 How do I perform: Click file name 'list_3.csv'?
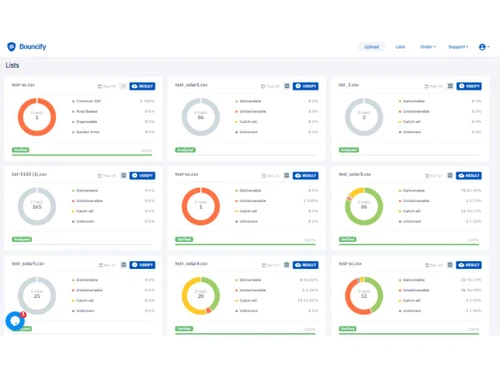(x=349, y=85)
